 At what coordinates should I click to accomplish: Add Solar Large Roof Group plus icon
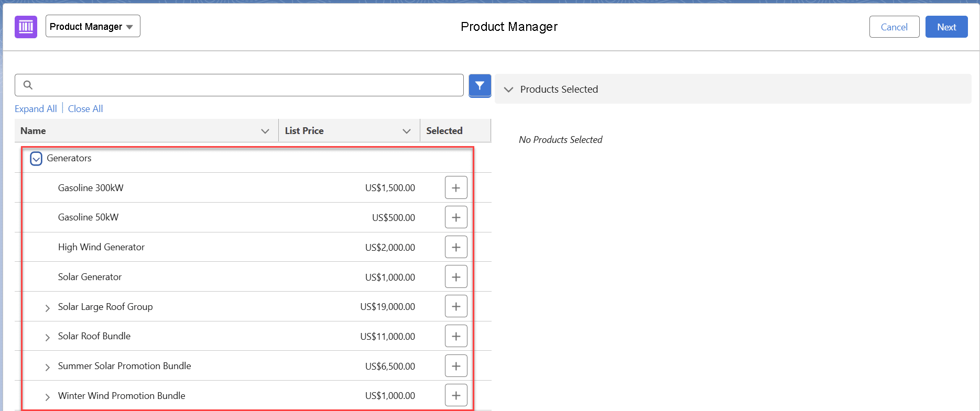click(456, 306)
